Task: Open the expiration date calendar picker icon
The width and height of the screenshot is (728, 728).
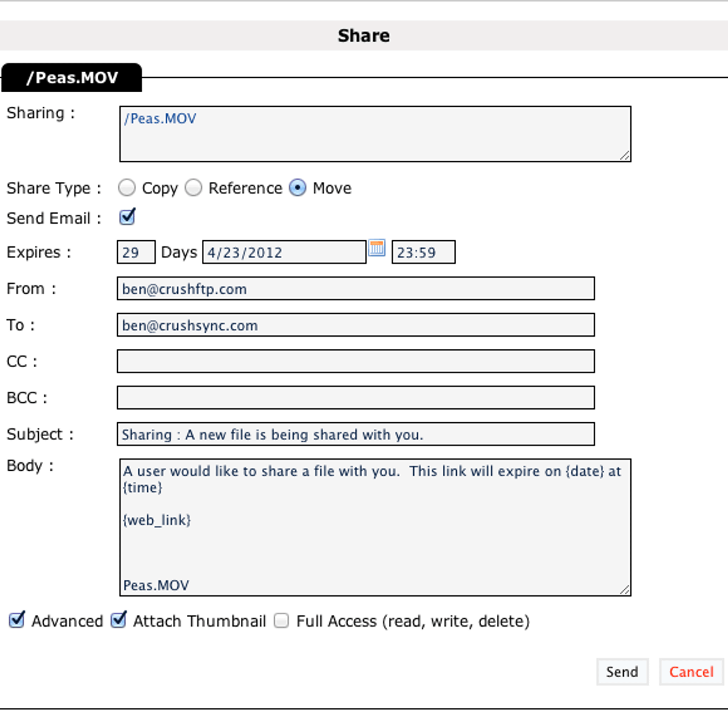Action: pos(377,248)
